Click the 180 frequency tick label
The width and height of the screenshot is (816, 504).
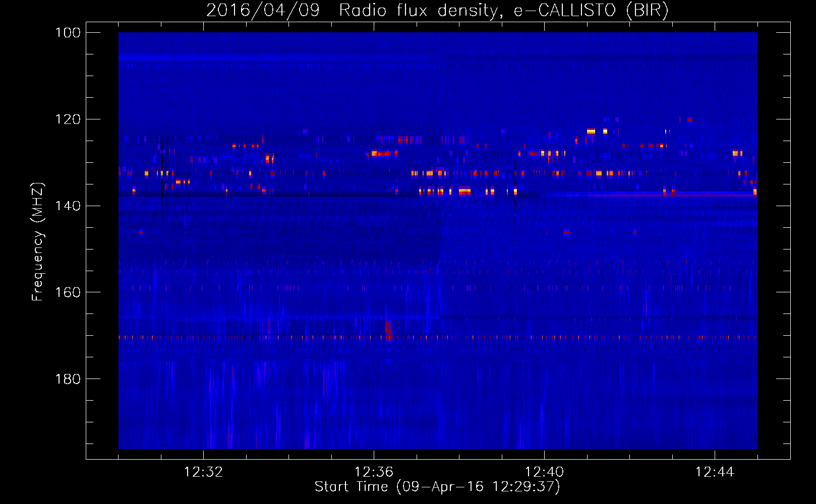click(x=68, y=379)
